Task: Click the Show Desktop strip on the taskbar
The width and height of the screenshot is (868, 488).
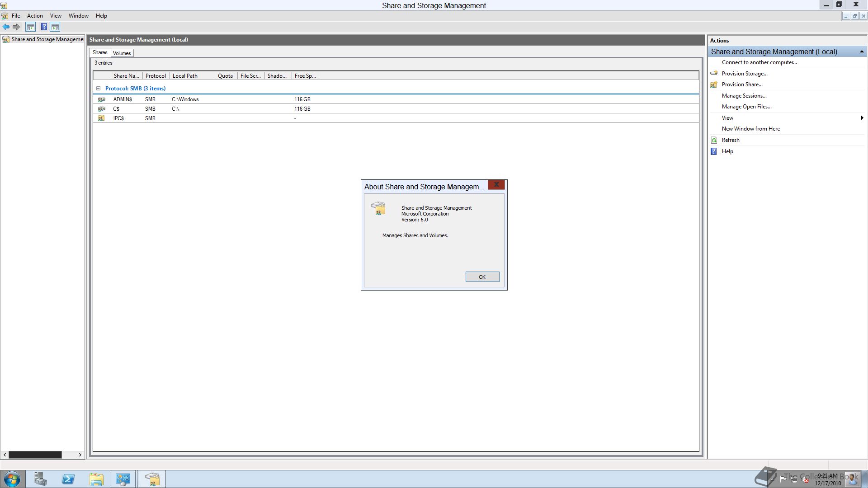Action: pos(865,479)
